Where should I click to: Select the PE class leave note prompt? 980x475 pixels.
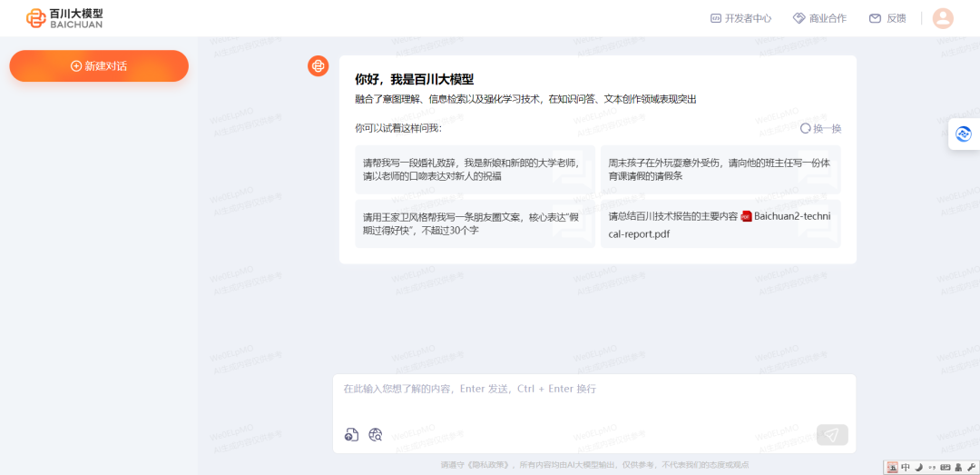(720, 169)
